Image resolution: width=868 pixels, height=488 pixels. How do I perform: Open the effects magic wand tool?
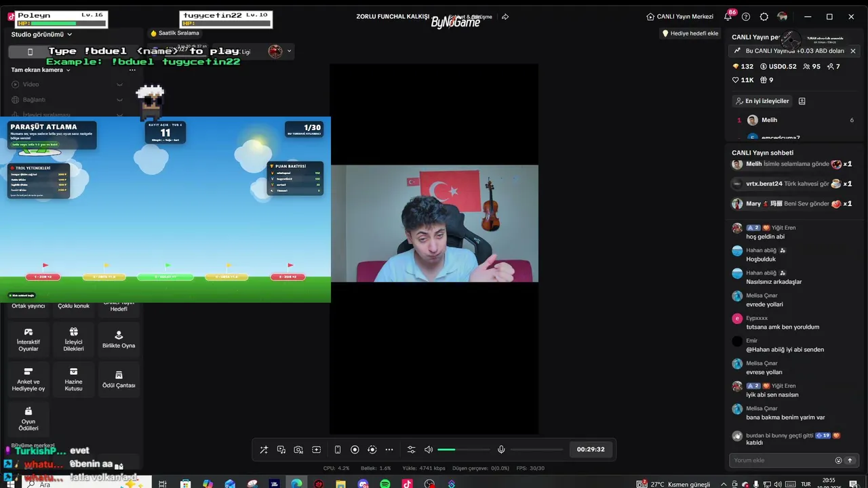264,449
